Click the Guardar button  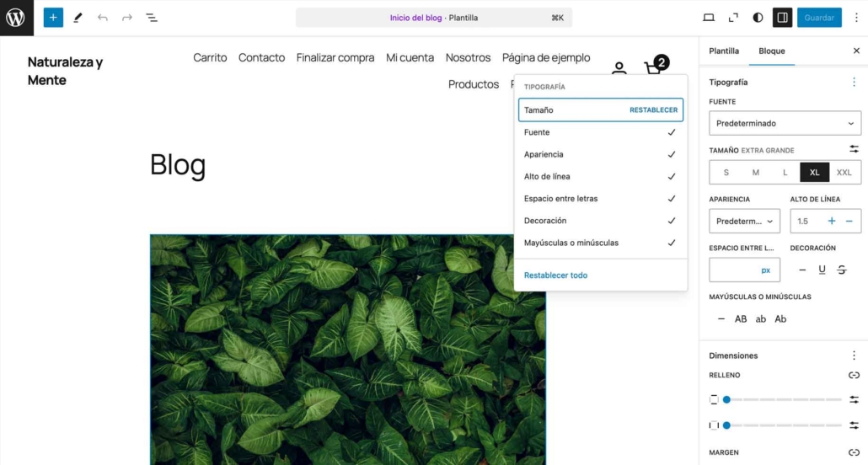point(818,18)
